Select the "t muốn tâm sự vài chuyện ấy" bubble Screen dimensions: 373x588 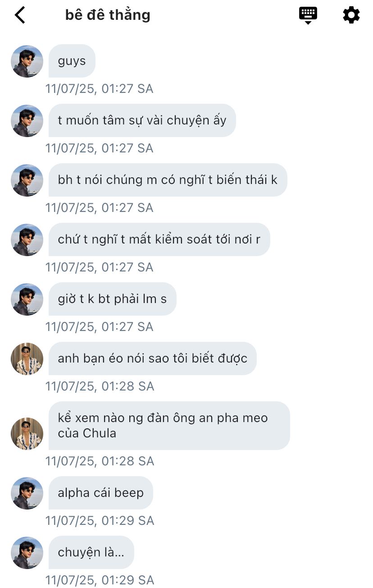pos(142,120)
